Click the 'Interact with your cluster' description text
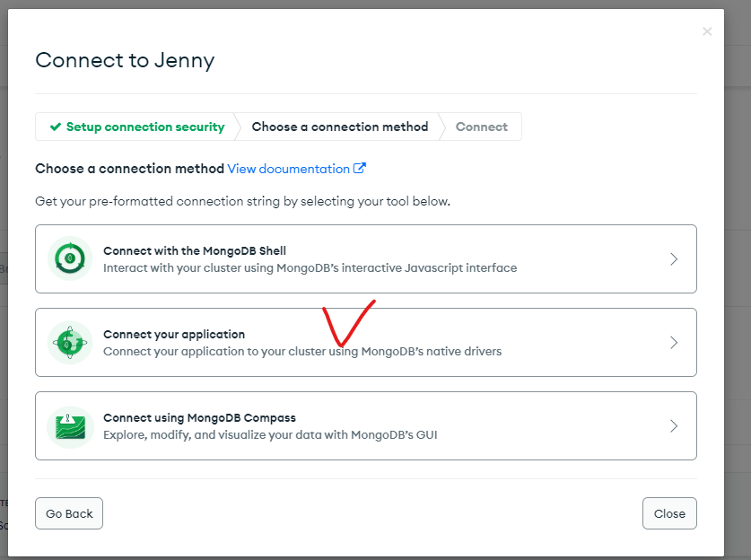 (310, 267)
